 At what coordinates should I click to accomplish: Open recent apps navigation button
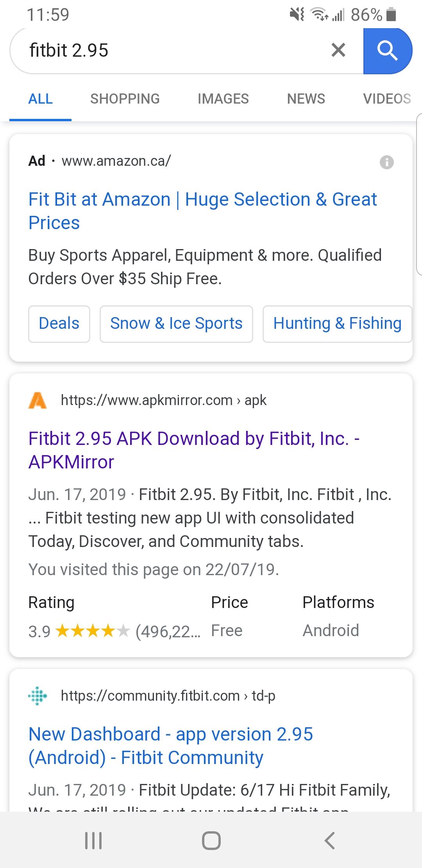click(93, 840)
